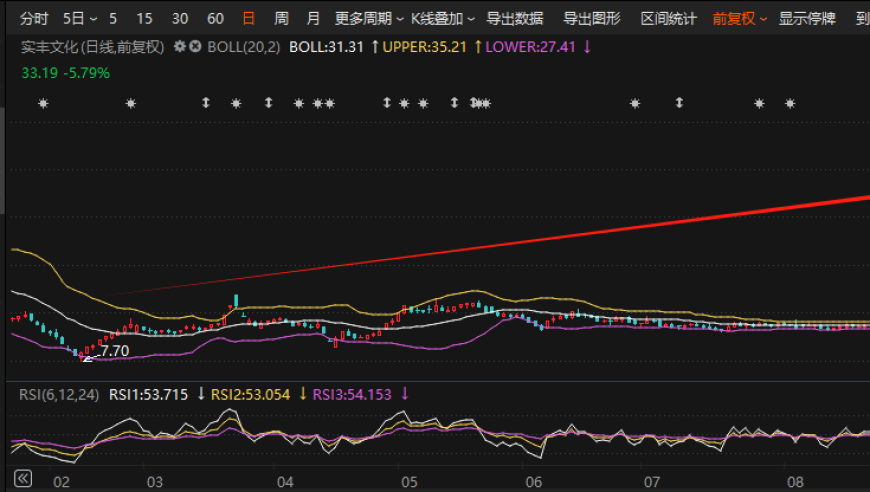
Task: Click the 导出图形 button
Action: pos(591,18)
